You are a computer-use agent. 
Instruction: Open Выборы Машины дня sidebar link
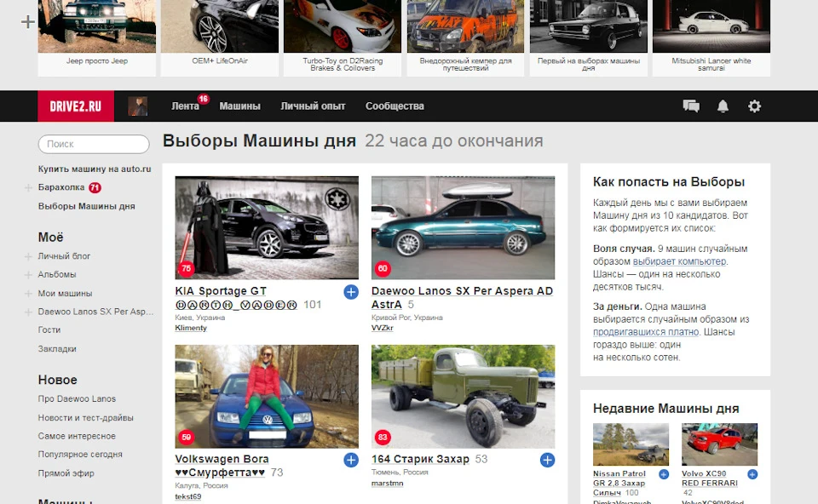coord(87,206)
